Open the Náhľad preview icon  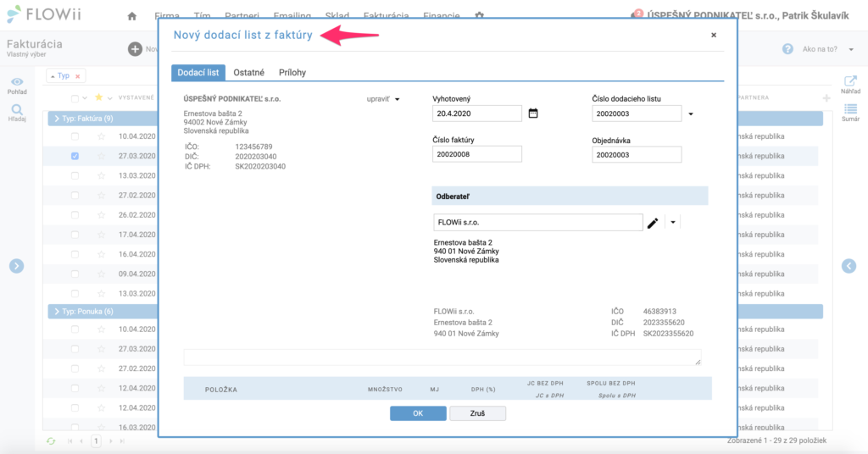tap(850, 80)
